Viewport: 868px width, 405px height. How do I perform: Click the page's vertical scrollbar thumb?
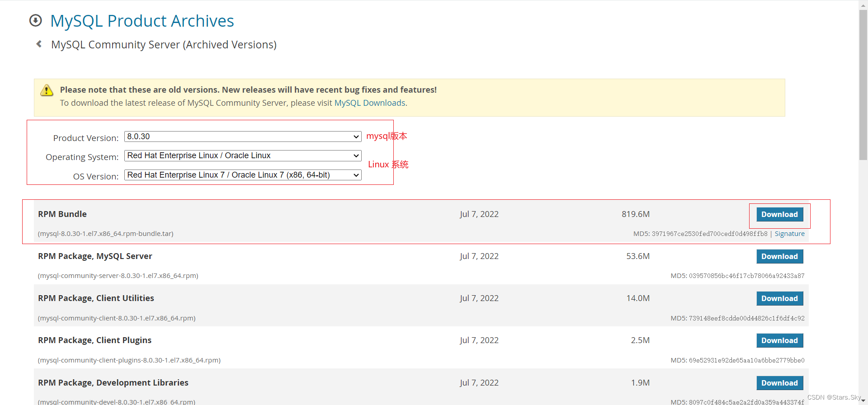click(863, 85)
